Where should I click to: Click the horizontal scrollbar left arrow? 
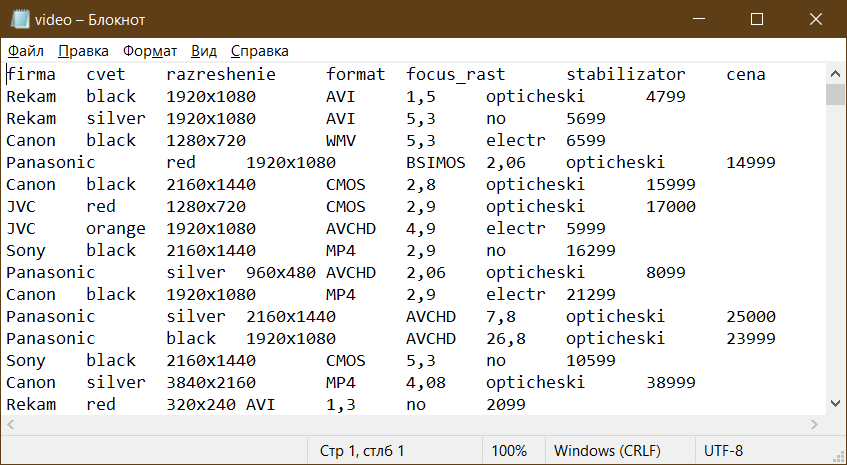pyautogui.click(x=12, y=424)
